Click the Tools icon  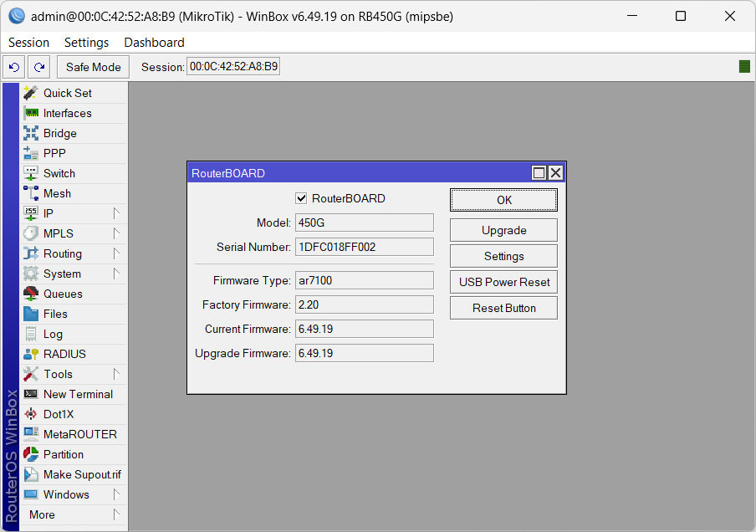(x=31, y=374)
